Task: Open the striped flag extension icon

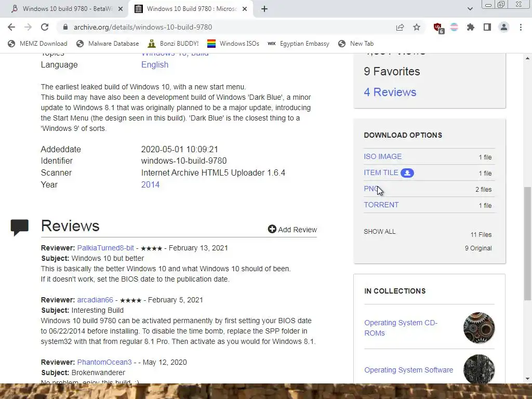Action: [454, 27]
